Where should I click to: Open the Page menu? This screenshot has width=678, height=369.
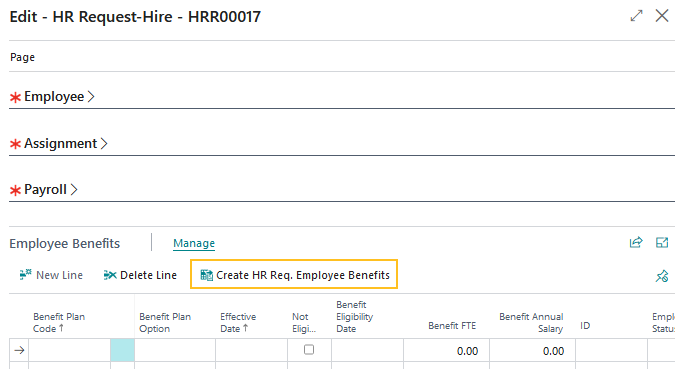coord(22,57)
